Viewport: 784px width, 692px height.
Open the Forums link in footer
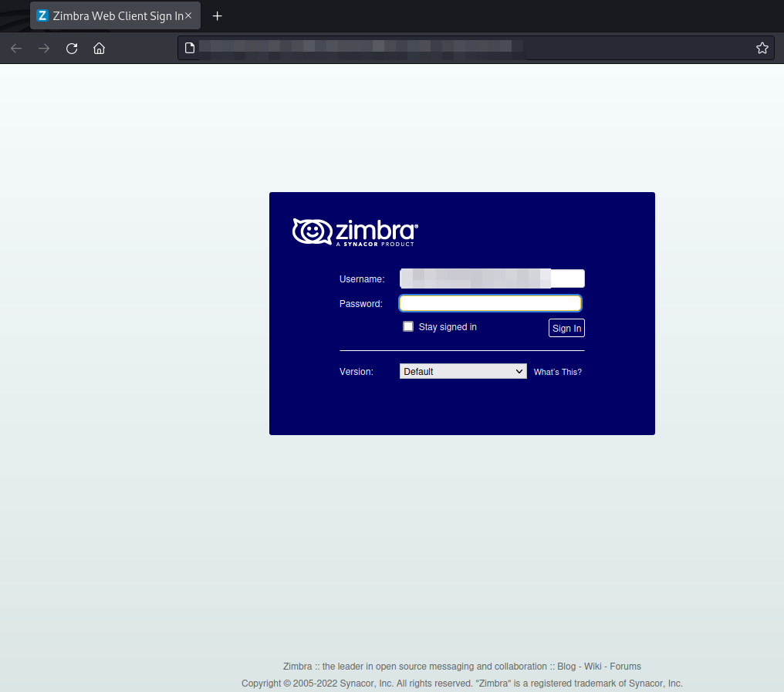[625, 667]
